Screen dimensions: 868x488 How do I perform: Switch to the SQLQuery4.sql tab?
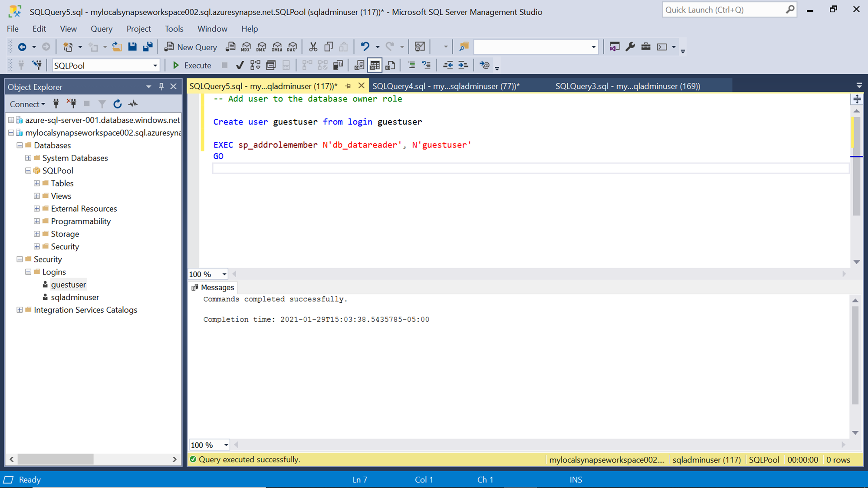(x=446, y=86)
